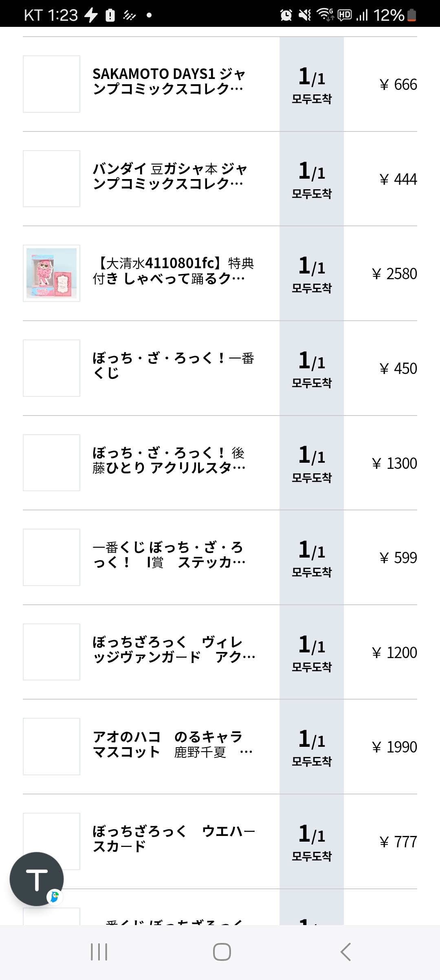Tap the battery indicator in status bar

[411, 15]
